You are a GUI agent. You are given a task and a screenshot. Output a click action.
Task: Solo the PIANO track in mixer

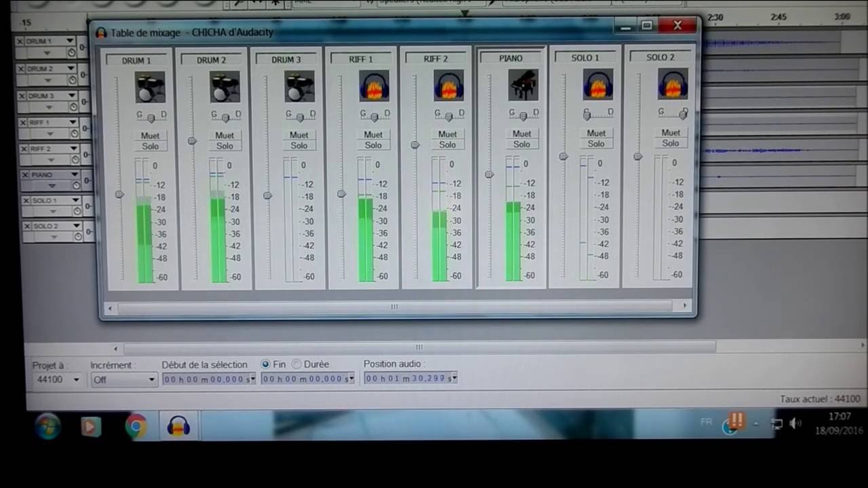click(x=522, y=144)
